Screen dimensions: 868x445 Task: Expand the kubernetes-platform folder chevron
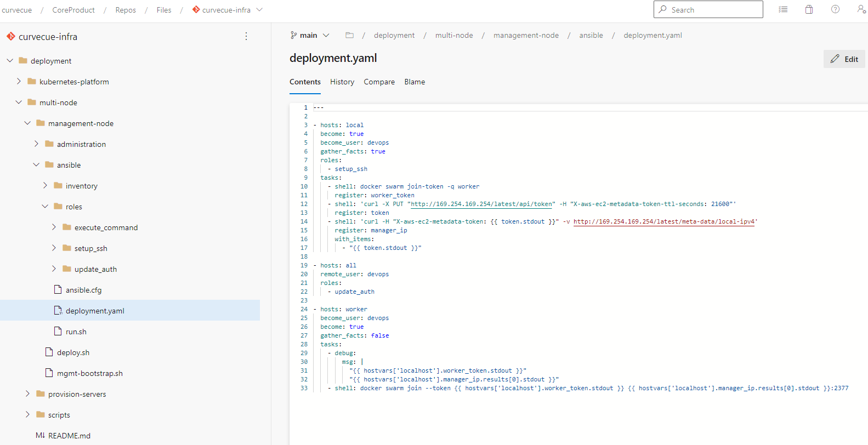click(x=19, y=81)
